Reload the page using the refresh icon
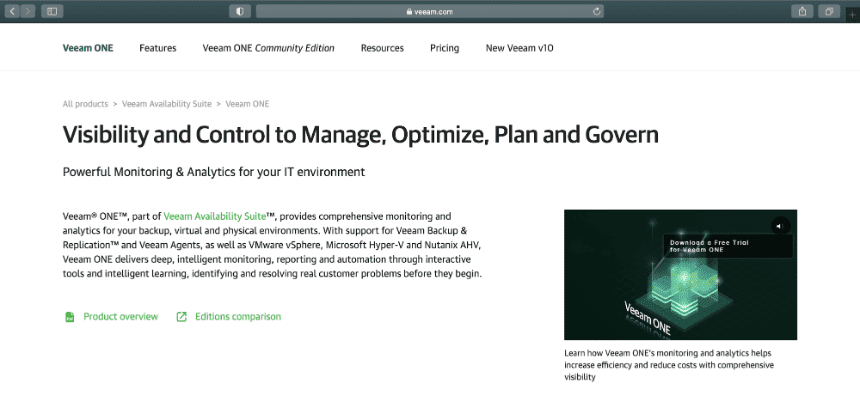The height and width of the screenshot is (396, 860). [596, 11]
